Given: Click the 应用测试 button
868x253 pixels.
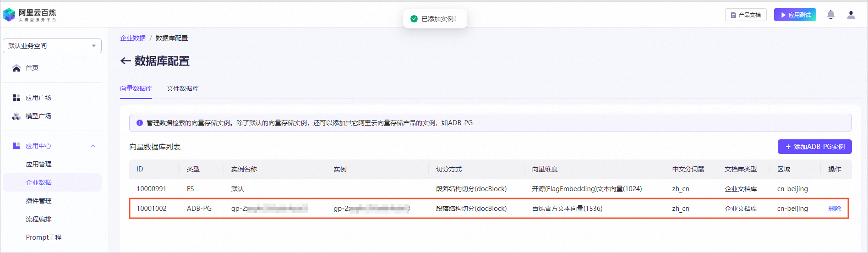Looking at the screenshot, I should pos(795,15).
